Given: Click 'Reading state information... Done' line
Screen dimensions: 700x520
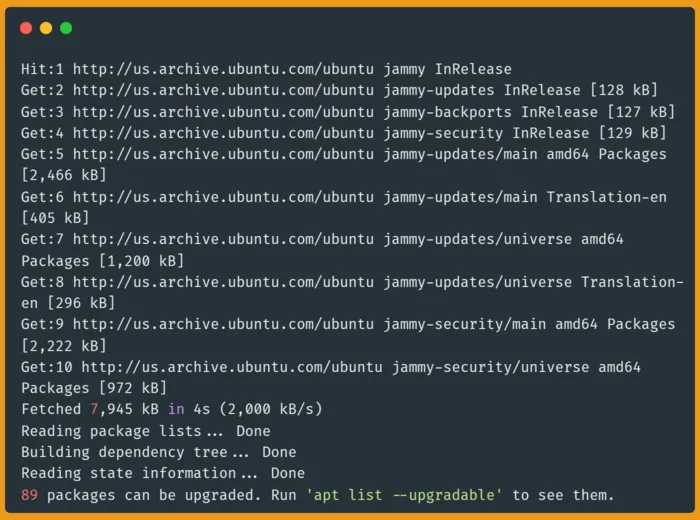Looking at the screenshot, I should (163, 473).
